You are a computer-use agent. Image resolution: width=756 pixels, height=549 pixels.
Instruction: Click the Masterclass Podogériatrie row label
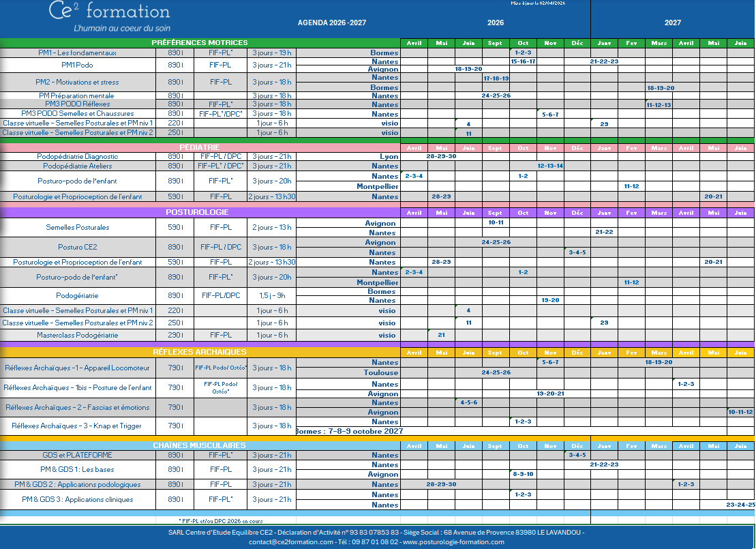(77, 335)
